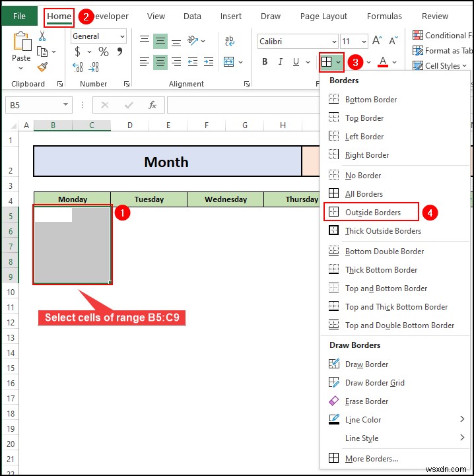Click the Copy icon in Clipboard
The height and width of the screenshot is (476, 474).
click(x=42, y=51)
